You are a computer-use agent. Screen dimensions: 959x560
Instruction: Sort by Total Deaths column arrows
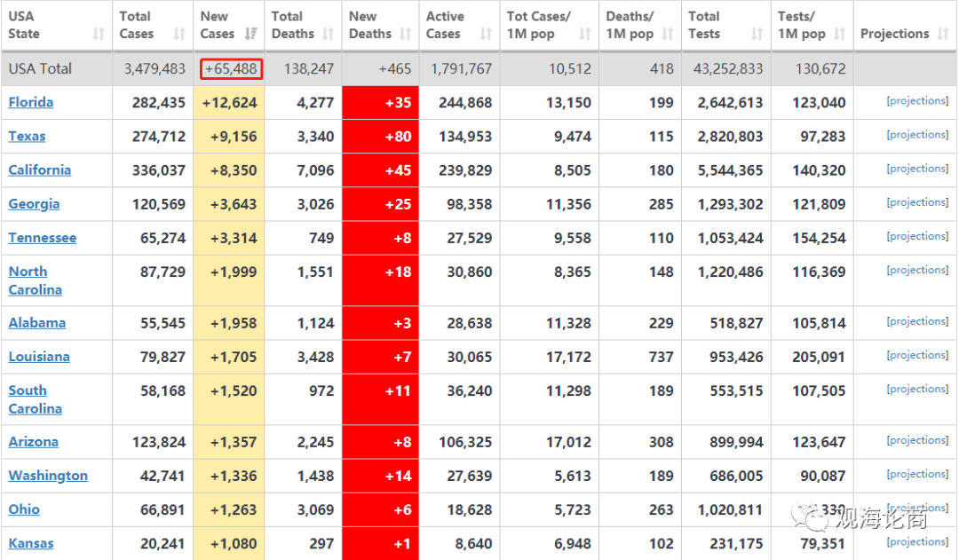pyautogui.click(x=329, y=35)
